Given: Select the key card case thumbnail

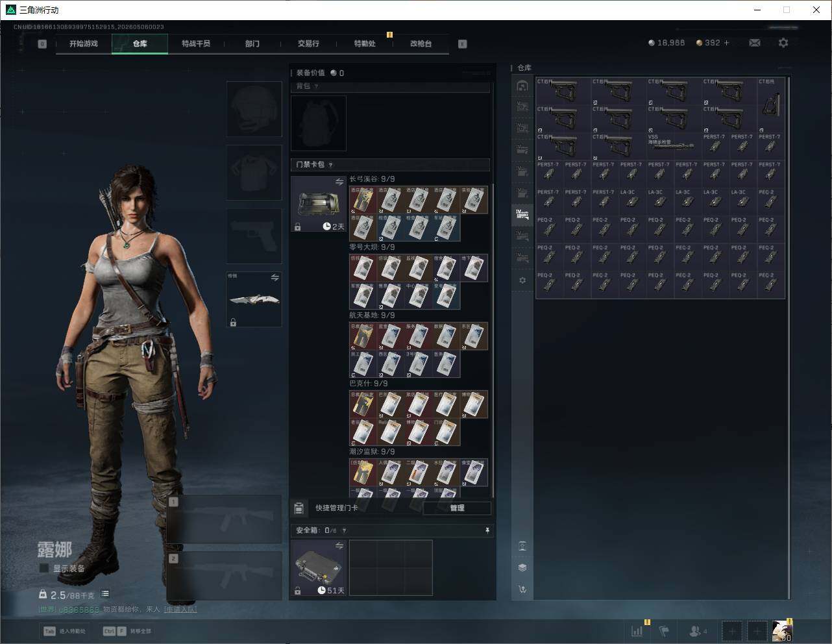Looking at the screenshot, I should point(319,204).
